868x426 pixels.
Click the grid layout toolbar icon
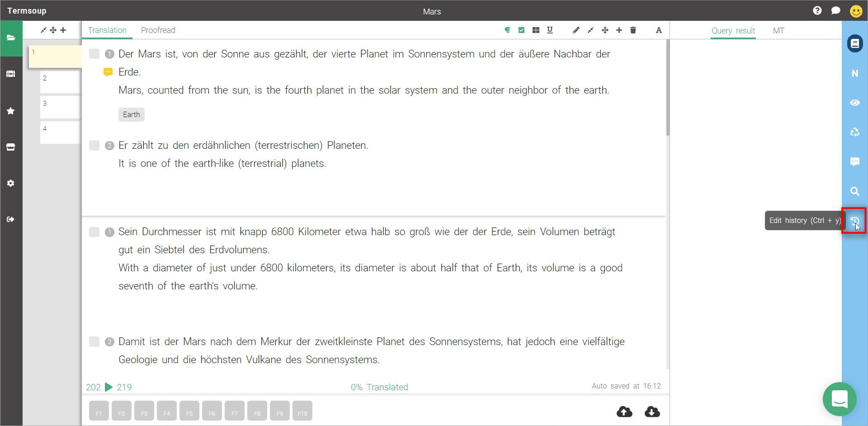[536, 30]
